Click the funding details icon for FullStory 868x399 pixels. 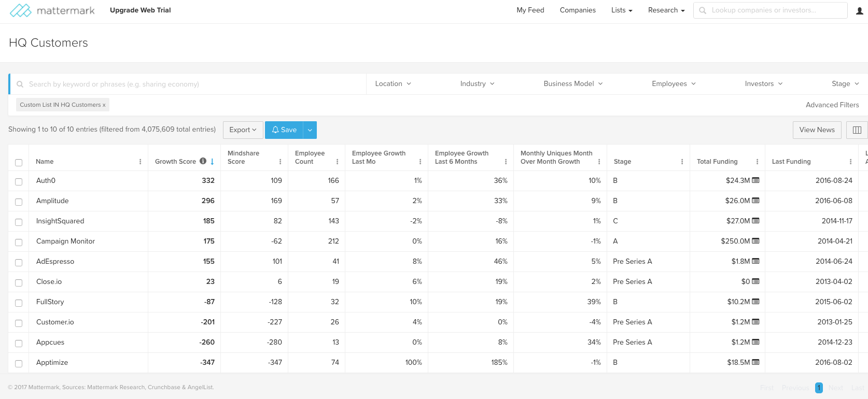pos(755,302)
